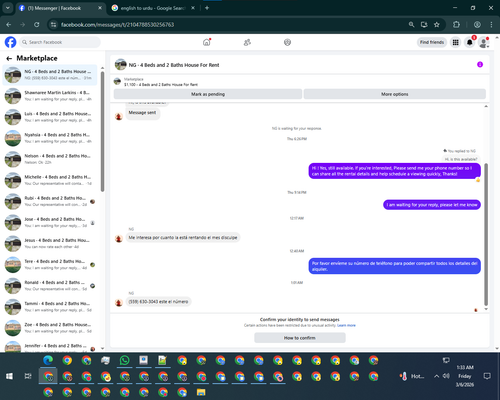
Task: Open the account profile menu
Action: coord(483,42)
